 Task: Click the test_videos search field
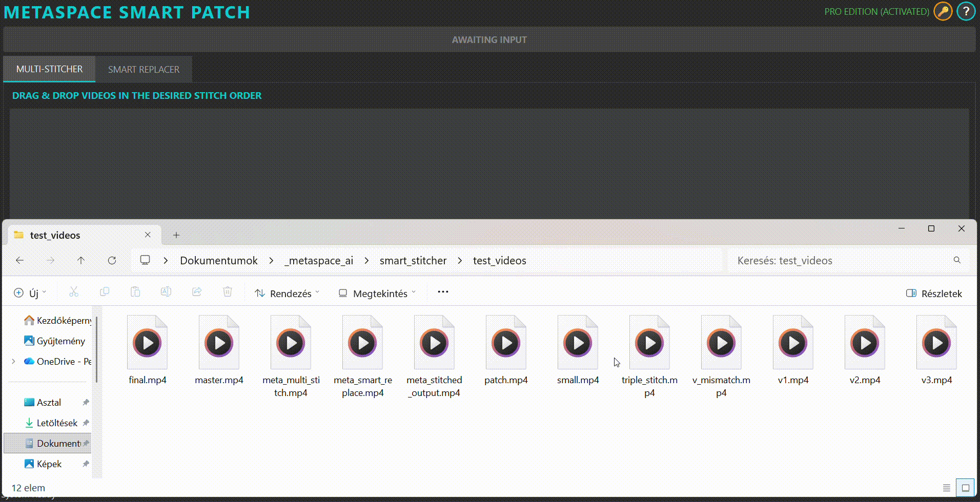[x=841, y=261]
